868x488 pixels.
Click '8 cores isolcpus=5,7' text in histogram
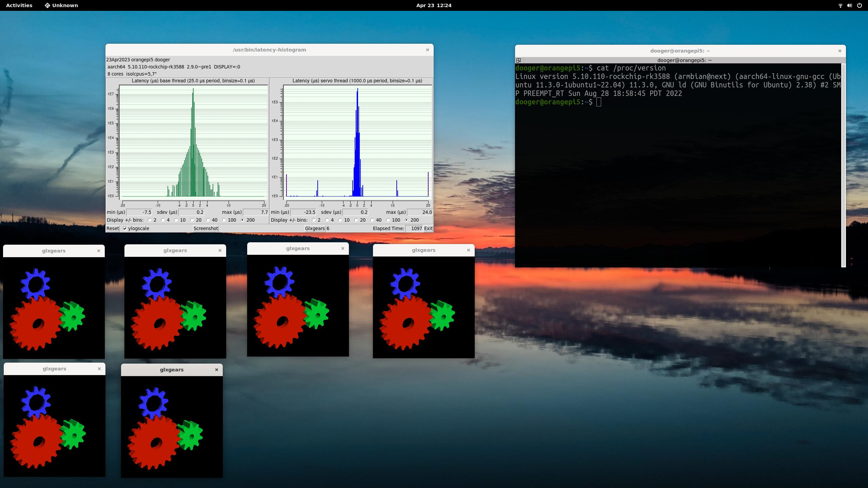(x=132, y=74)
